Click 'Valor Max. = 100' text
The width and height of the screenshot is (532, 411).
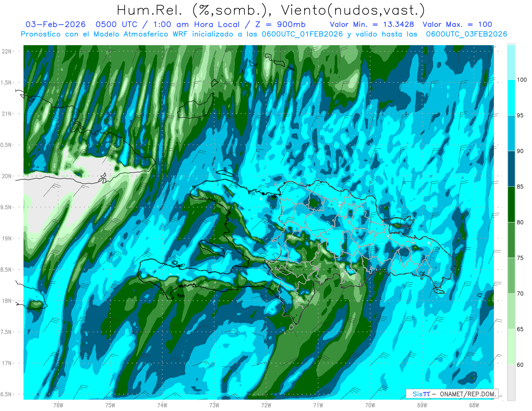[x=458, y=24]
